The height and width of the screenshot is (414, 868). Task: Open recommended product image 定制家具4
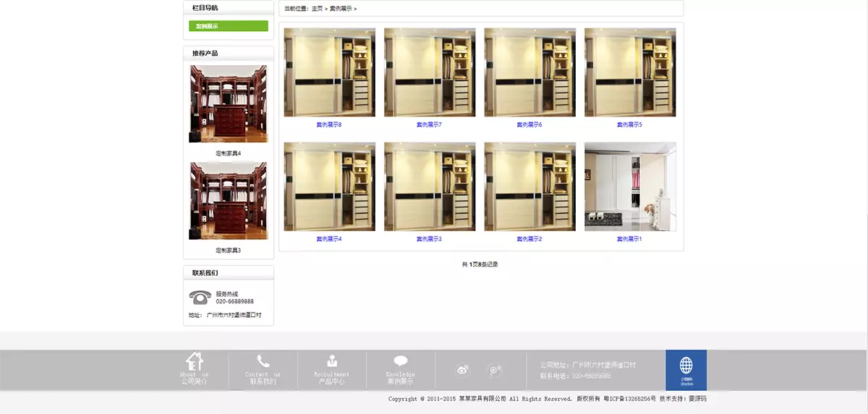(x=228, y=104)
